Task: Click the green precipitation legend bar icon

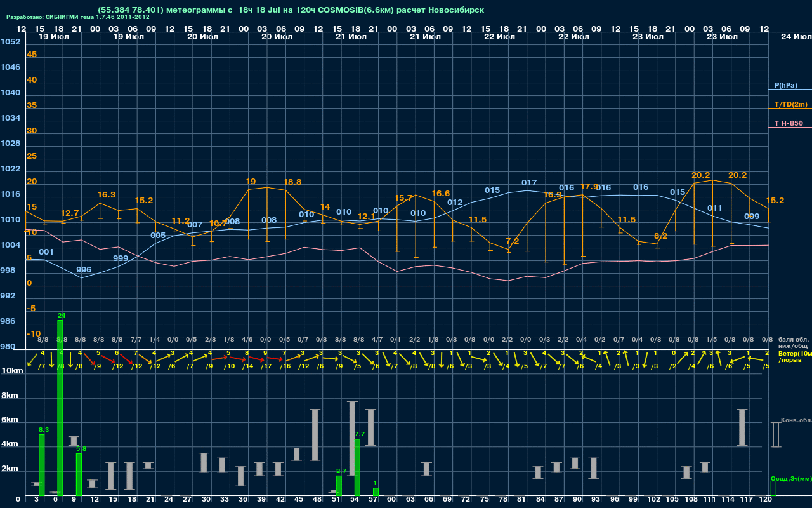Action: [x=773, y=488]
